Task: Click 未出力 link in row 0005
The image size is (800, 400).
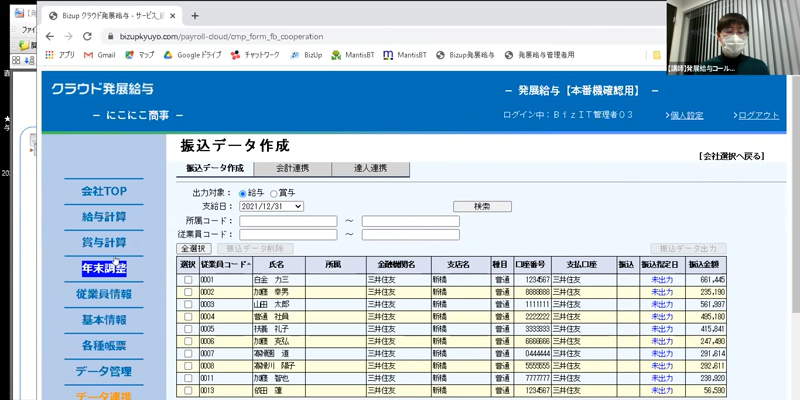Action: [x=662, y=329]
